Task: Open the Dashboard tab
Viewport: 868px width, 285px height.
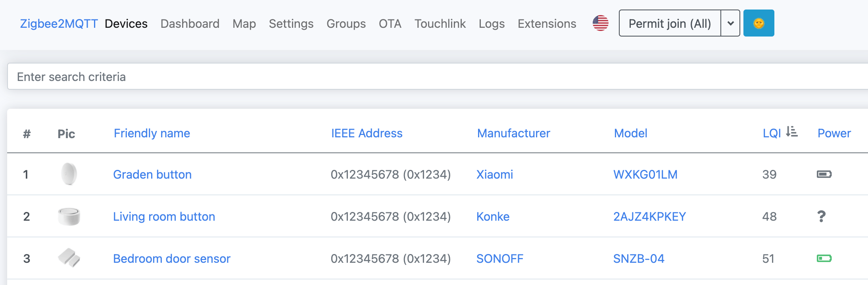Action: point(190,24)
